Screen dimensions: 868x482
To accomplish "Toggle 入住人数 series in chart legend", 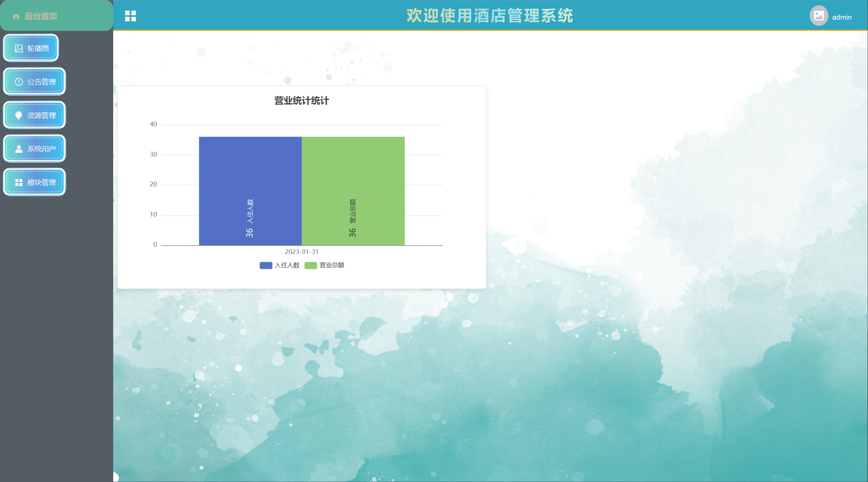I will 280,265.
